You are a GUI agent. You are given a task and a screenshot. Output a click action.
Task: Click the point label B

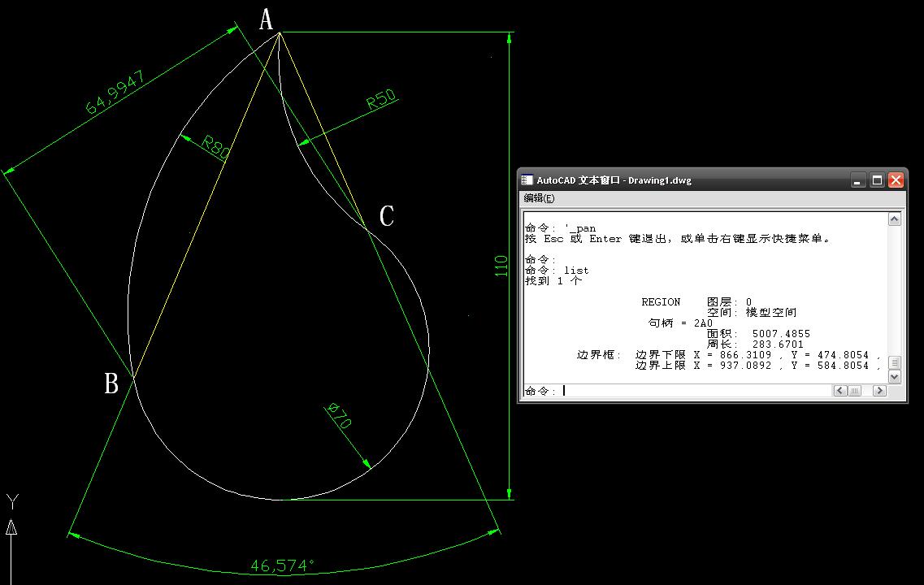coord(111,383)
